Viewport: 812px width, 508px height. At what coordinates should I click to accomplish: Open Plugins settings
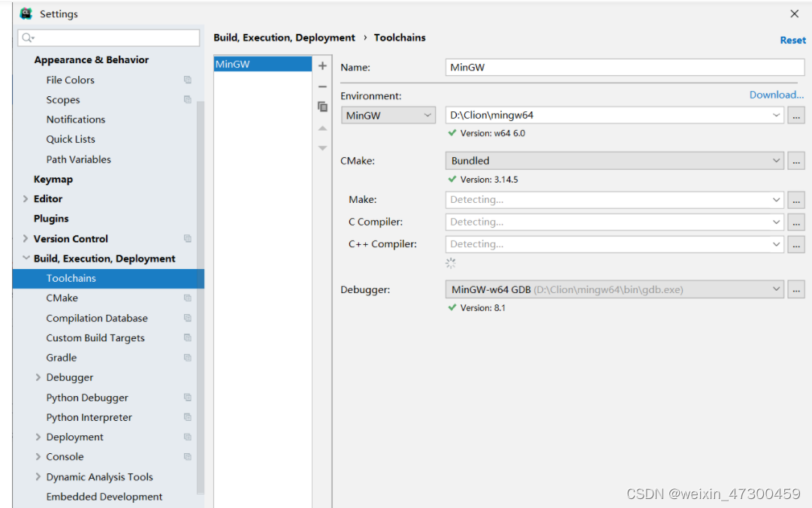(x=51, y=219)
